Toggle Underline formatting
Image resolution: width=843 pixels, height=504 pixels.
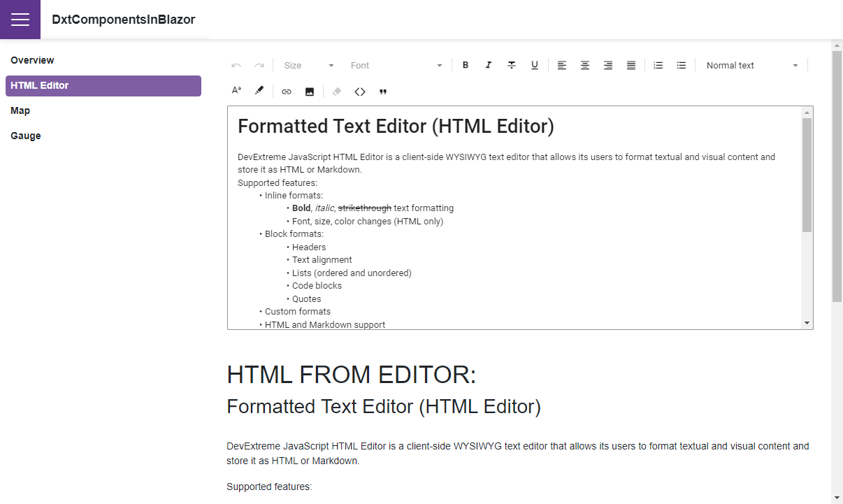point(535,65)
